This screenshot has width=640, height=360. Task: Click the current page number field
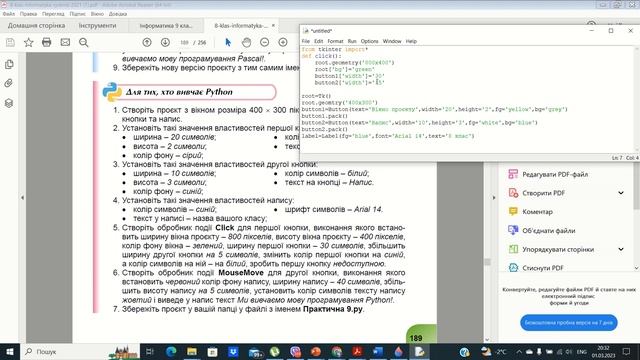184,42
